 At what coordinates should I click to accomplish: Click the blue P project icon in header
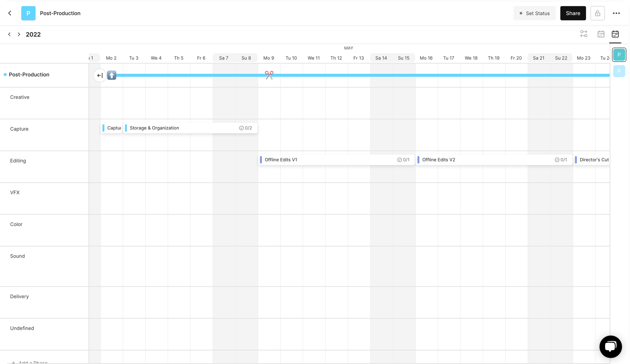point(28,13)
